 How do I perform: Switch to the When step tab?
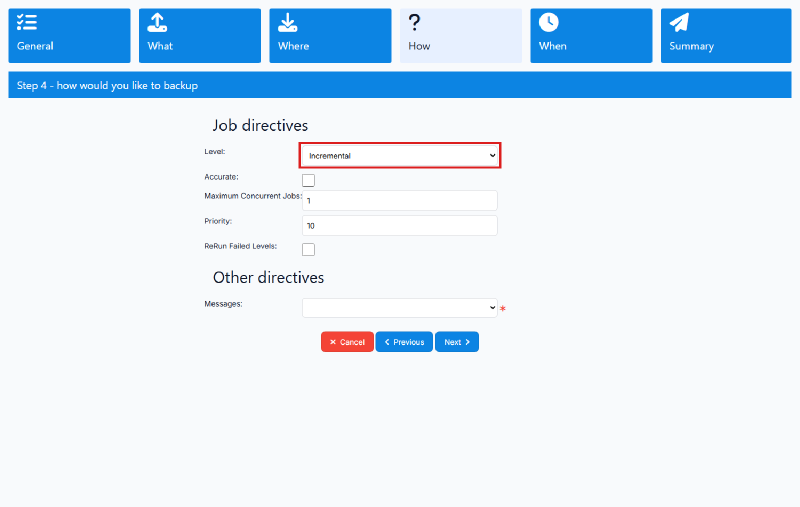(591, 36)
